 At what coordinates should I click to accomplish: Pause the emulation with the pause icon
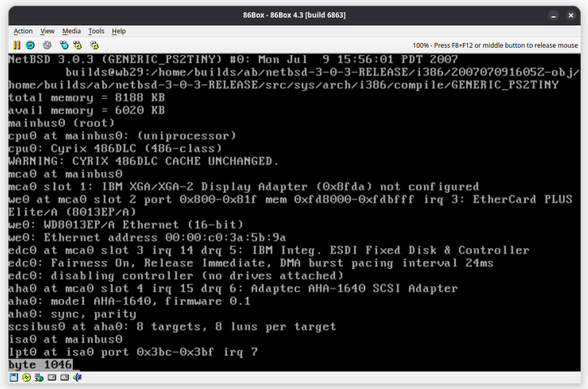17,45
